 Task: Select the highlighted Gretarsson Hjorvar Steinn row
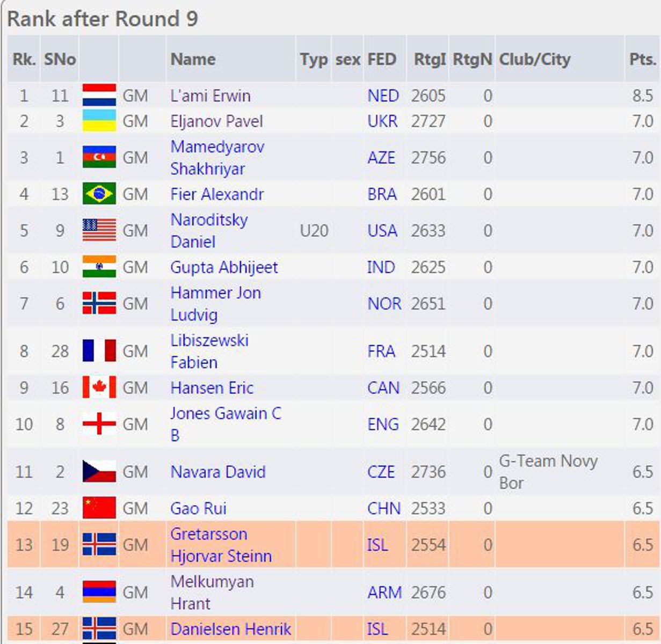[332, 545]
